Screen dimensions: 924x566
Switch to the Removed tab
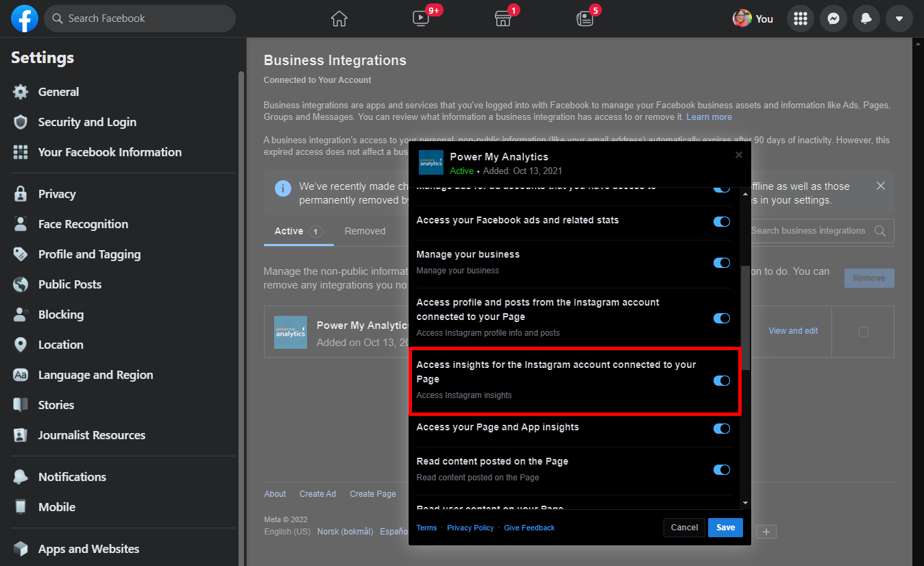tap(365, 231)
